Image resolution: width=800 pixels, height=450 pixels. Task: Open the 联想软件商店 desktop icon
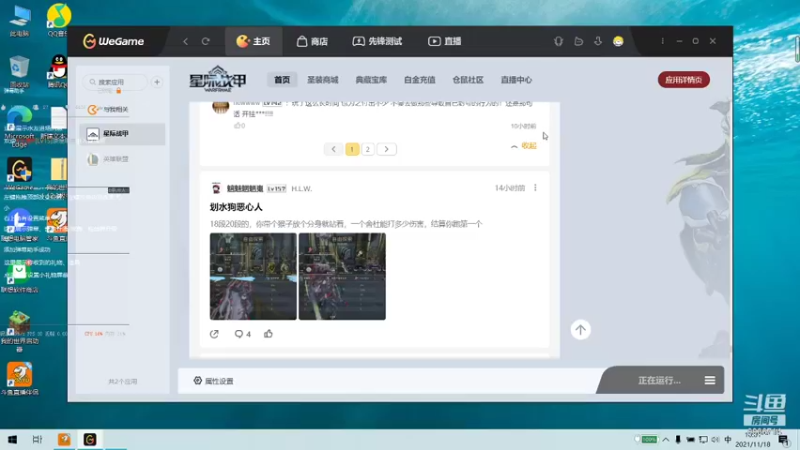tap(19, 279)
